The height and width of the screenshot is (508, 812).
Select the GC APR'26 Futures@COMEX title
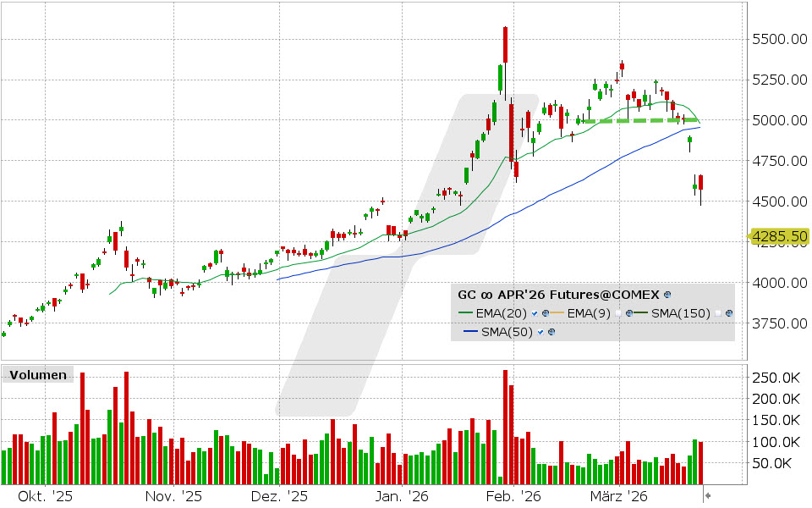click(558, 295)
